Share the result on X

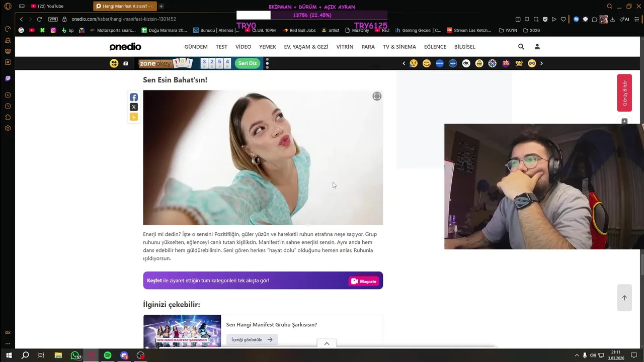pos(134,107)
